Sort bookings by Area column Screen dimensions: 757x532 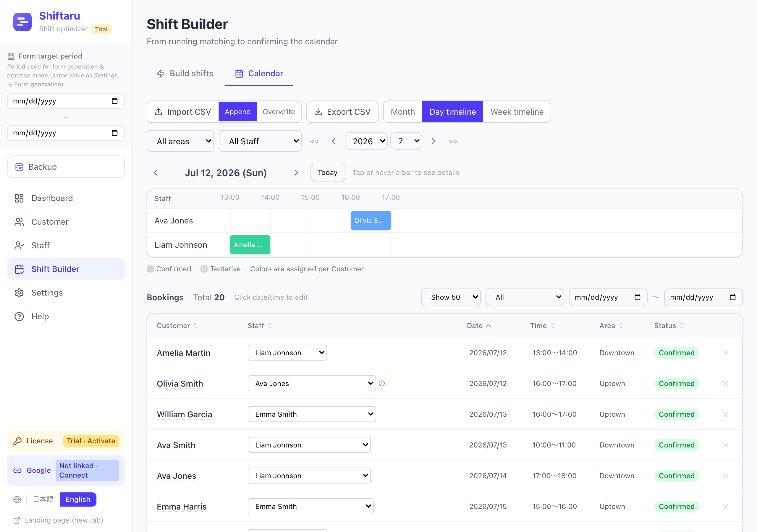tap(611, 326)
